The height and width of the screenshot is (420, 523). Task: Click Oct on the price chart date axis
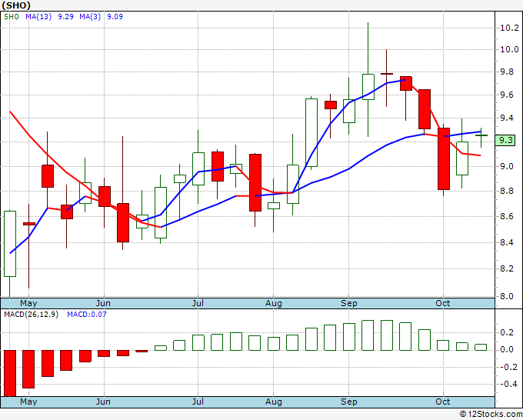click(x=442, y=304)
